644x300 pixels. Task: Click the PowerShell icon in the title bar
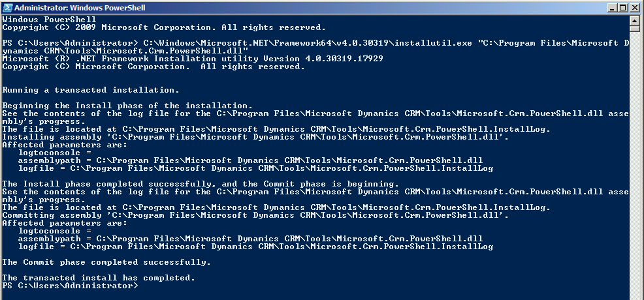[7, 8]
